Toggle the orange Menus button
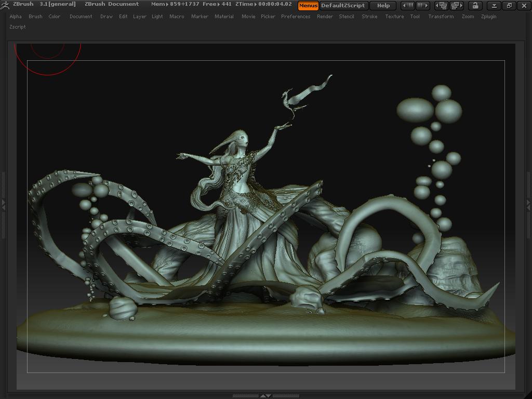The width and height of the screenshot is (532, 399). 308,5
